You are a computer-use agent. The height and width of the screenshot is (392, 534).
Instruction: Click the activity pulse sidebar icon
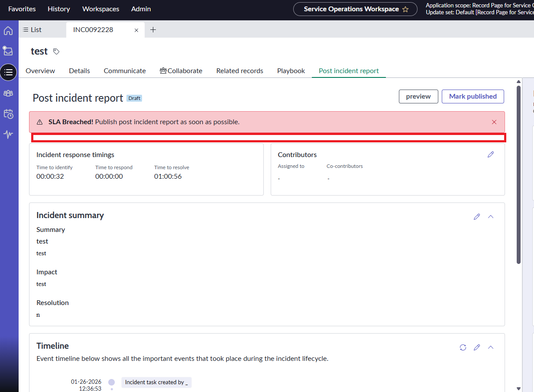[8, 135]
